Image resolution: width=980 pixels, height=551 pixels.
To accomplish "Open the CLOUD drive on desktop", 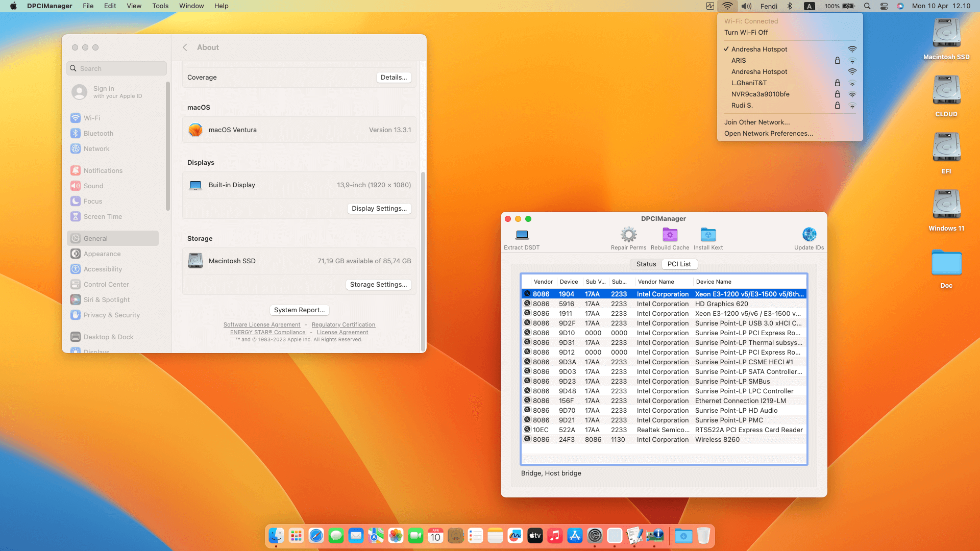I will click(x=946, y=96).
